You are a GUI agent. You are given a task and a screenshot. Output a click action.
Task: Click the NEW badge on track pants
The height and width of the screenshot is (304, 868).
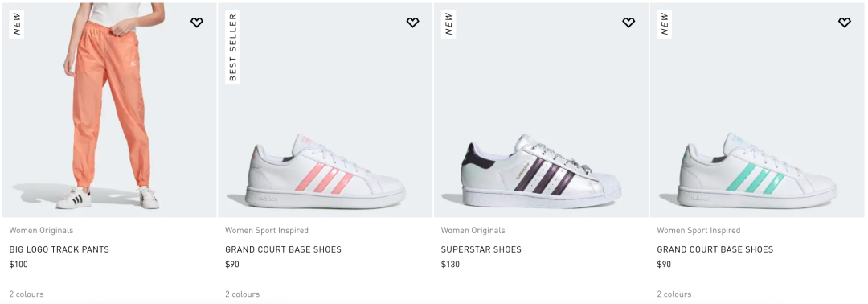[17, 24]
